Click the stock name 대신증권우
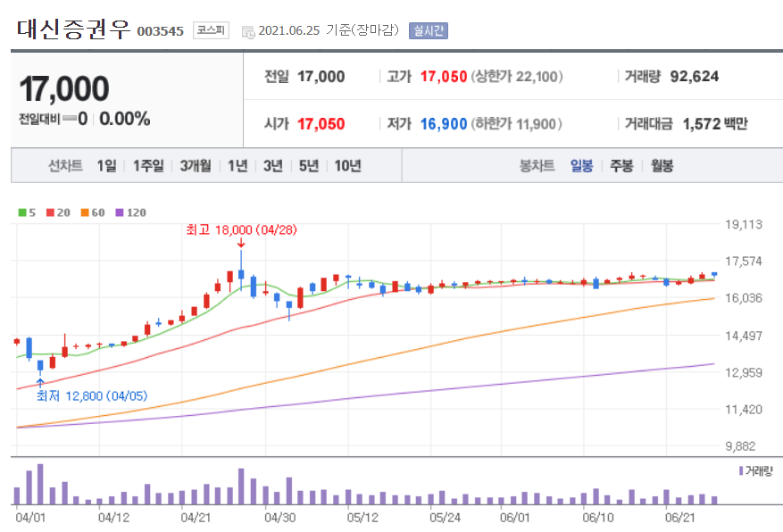 click(74, 29)
